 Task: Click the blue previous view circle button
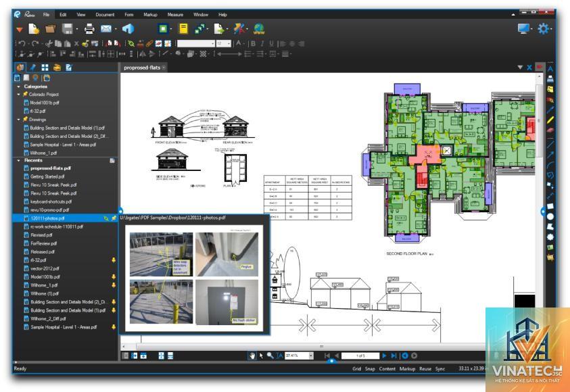405,356
